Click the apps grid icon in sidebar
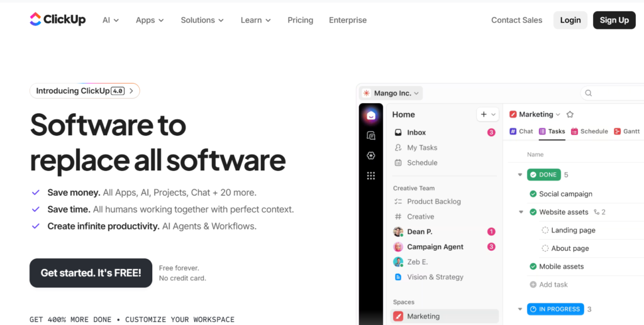644x325 pixels. (x=371, y=176)
